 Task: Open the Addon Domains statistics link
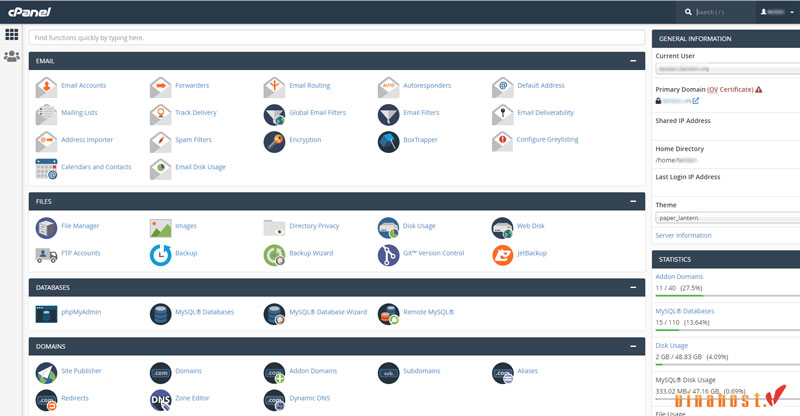679,277
